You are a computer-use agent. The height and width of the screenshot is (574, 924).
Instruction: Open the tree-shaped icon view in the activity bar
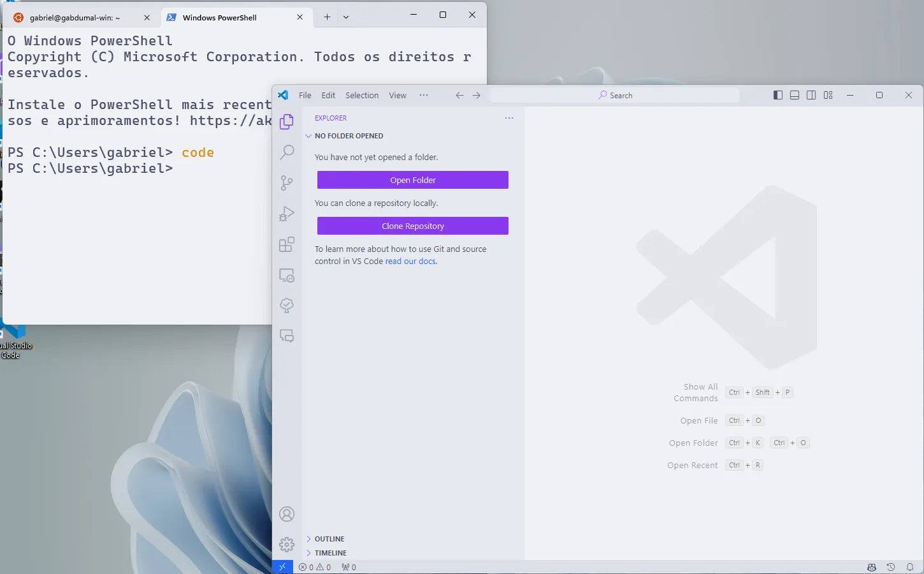click(287, 305)
